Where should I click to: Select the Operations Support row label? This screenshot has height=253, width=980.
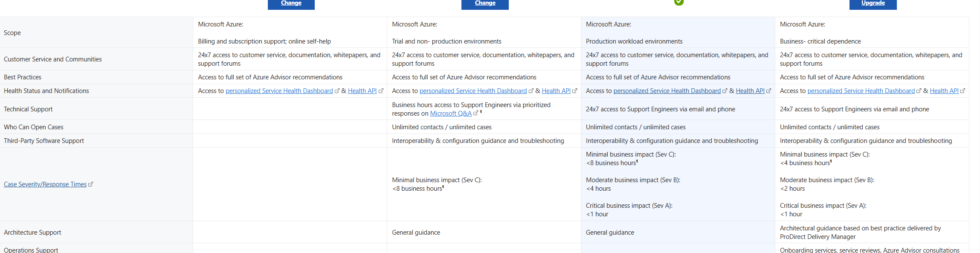coord(31,250)
